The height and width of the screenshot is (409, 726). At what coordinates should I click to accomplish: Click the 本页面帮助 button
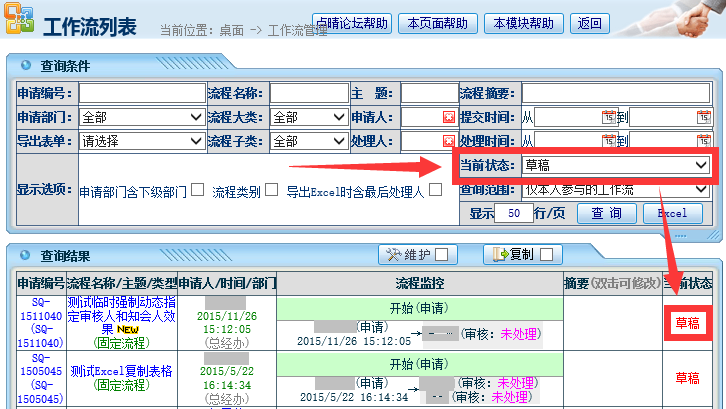[437, 23]
